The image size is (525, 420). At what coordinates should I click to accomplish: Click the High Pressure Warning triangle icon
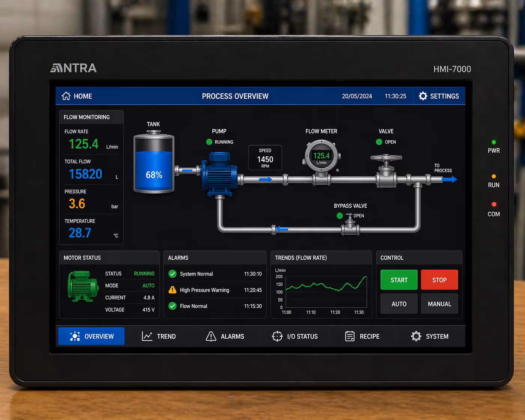pos(172,290)
